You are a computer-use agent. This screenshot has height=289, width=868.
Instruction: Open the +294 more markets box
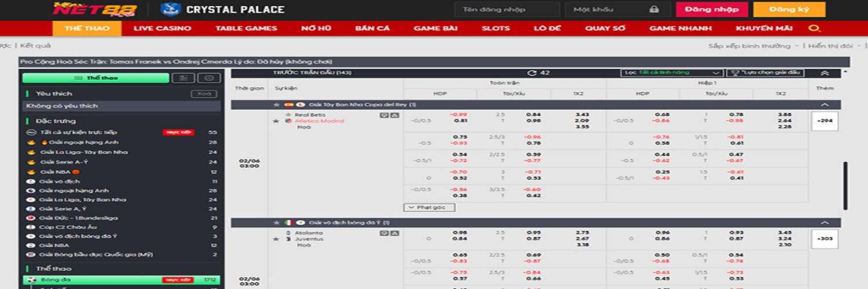(825, 121)
